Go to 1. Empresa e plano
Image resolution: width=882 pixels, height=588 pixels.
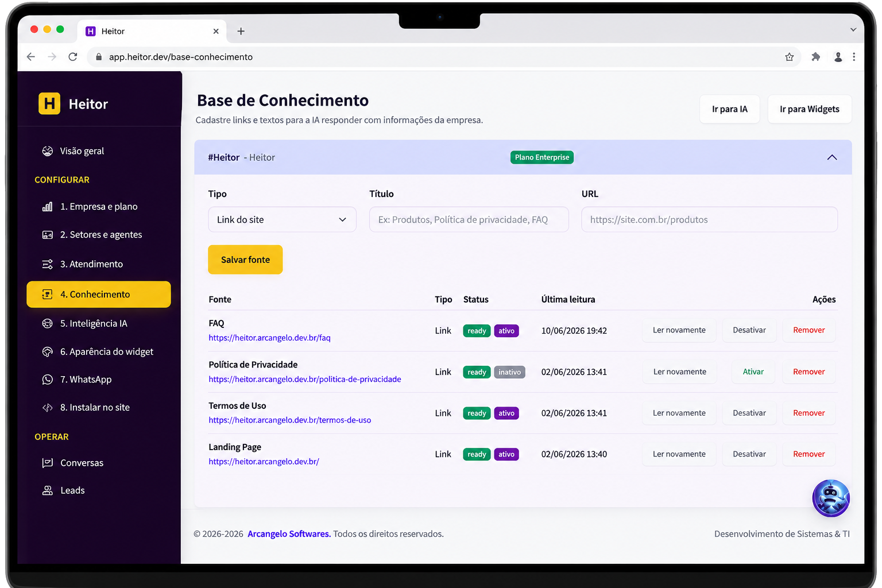point(99,207)
